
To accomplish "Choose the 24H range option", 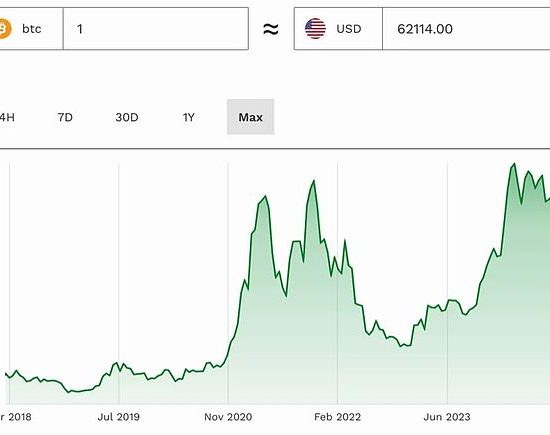I will (7, 117).
